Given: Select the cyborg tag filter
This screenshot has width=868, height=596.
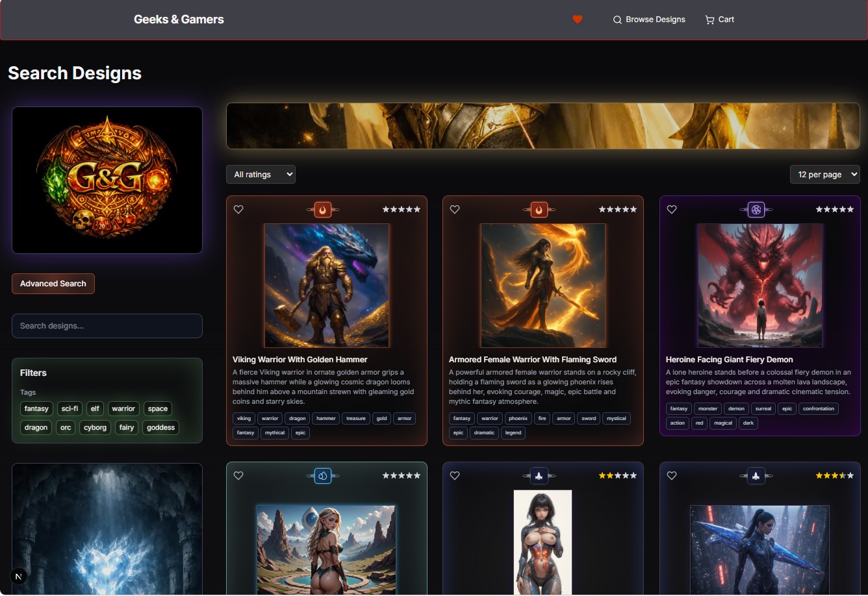Looking at the screenshot, I should 95,428.
